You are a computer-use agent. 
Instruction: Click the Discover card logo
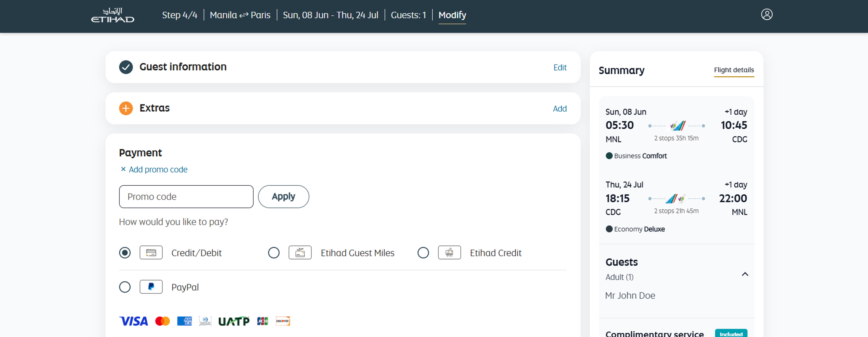tap(283, 321)
